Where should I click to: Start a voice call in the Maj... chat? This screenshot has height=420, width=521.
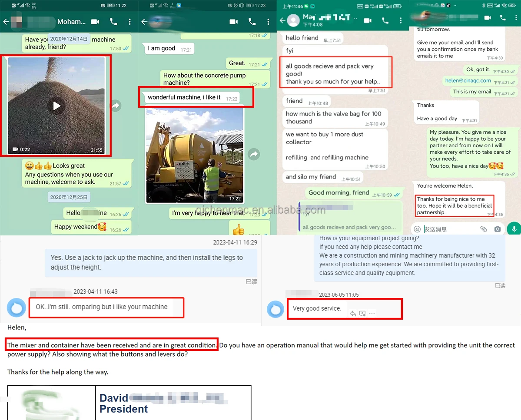pos(385,20)
